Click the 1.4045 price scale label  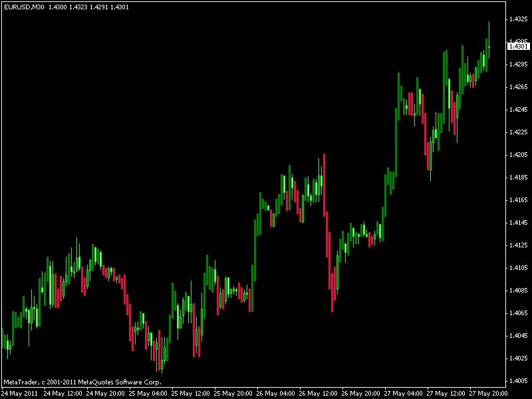point(518,336)
